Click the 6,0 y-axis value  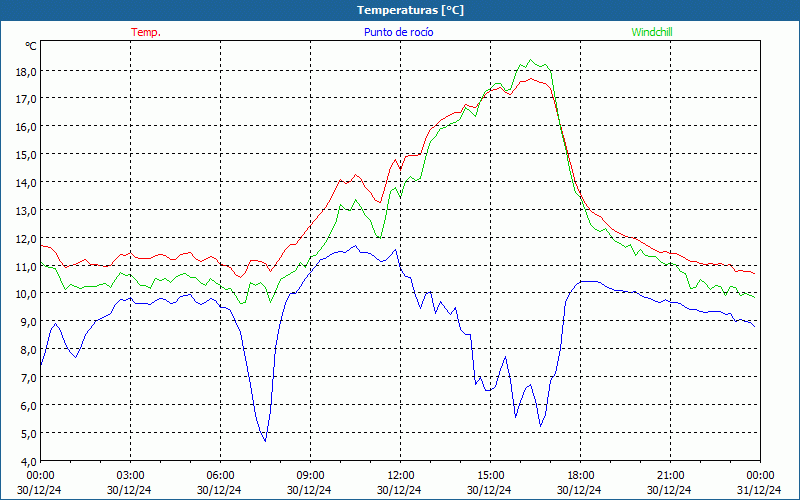28,407
